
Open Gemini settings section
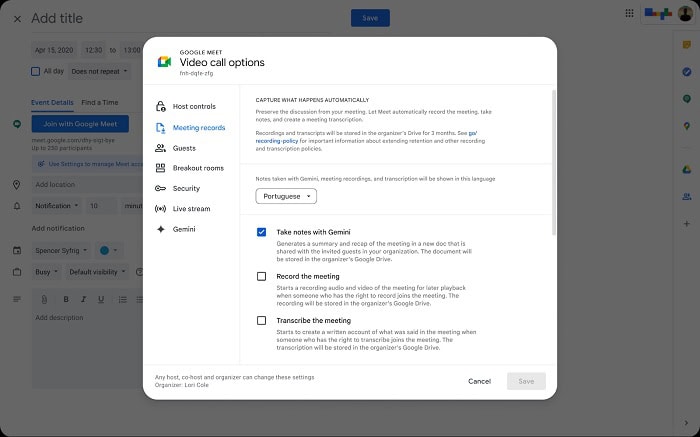[x=184, y=229]
